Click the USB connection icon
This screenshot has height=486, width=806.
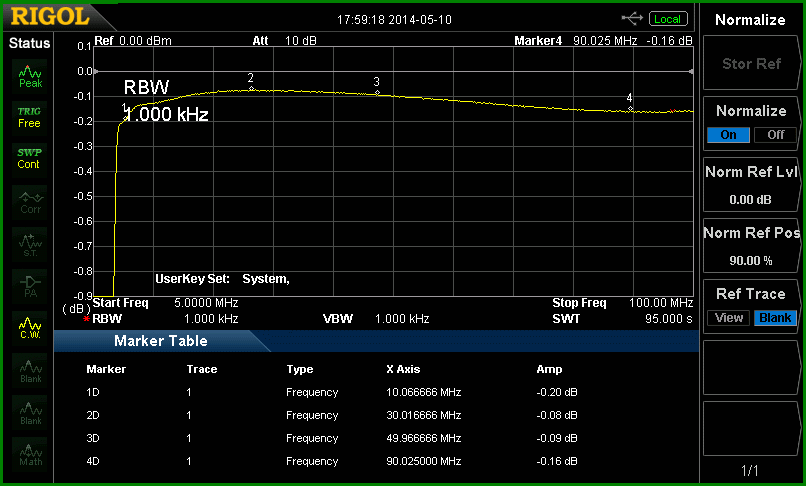(x=632, y=19)
